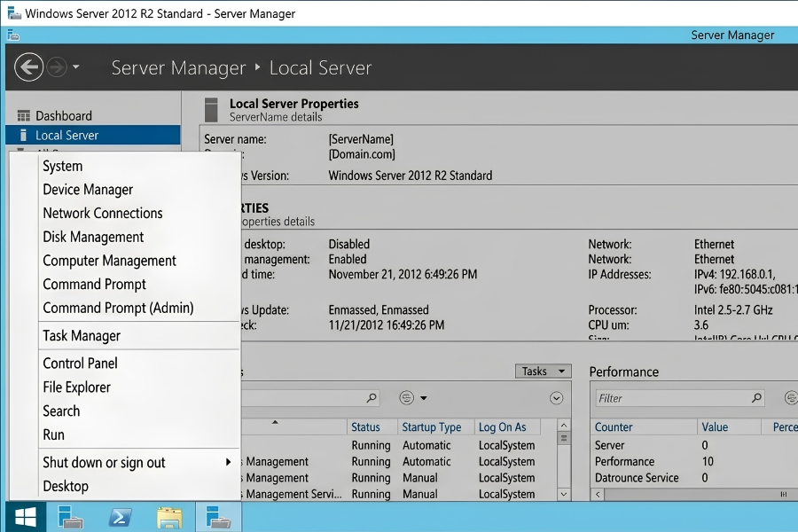
Task: Click the [ServerName] server name value
Action: click(x=361, y=139)
